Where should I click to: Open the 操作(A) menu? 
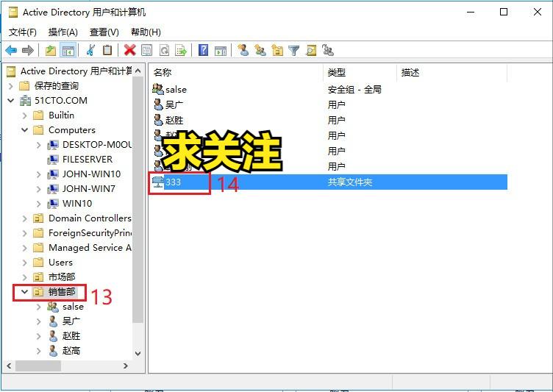click(63, 32)
